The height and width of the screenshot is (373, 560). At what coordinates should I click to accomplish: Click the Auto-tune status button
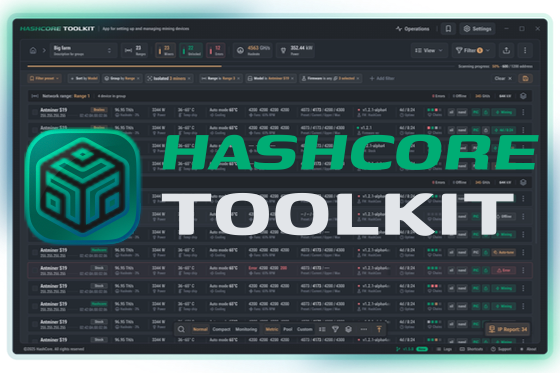504,252
